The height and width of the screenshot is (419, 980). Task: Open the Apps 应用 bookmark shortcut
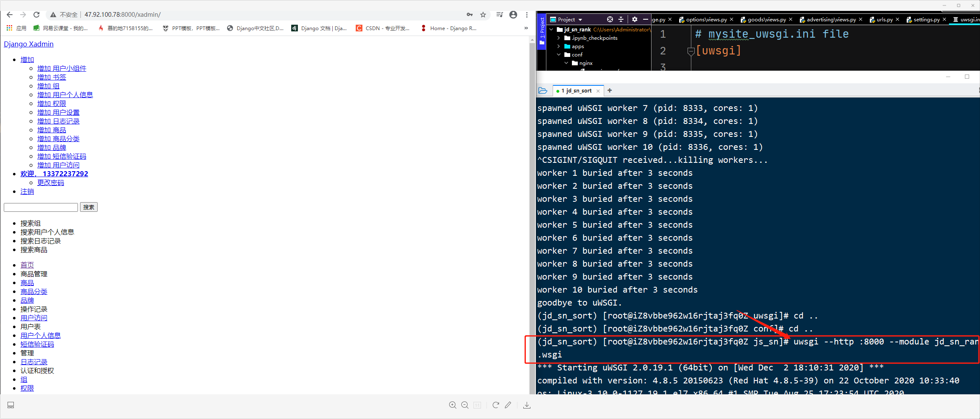(x=16, y=28)
